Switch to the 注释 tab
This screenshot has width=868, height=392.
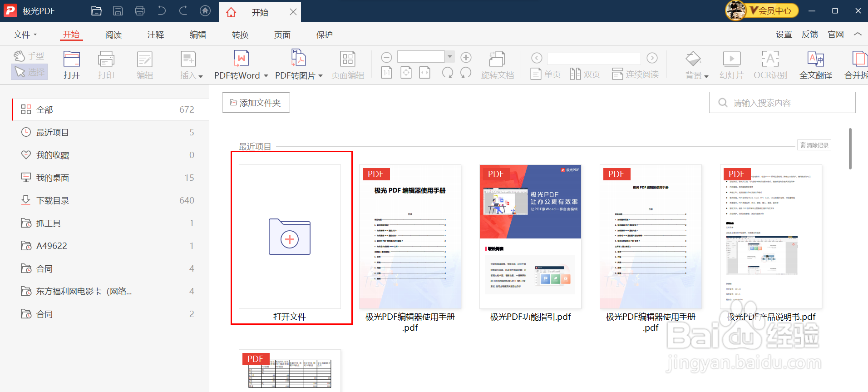click(156, 35)
